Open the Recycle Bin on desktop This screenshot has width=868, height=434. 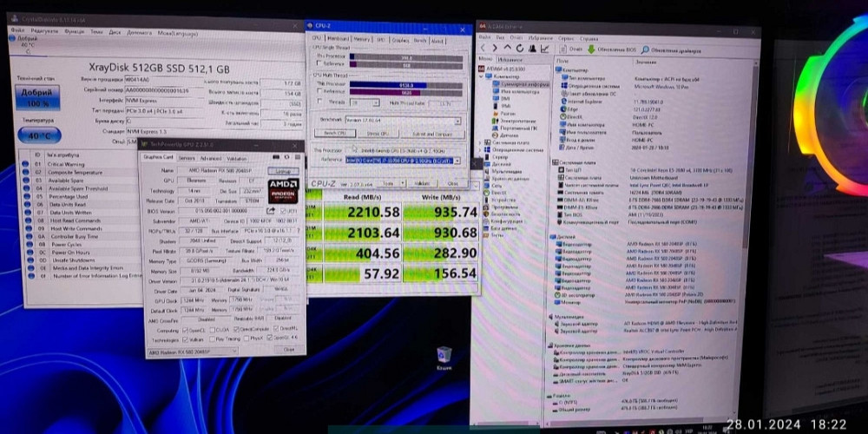[x=444, y=356]
